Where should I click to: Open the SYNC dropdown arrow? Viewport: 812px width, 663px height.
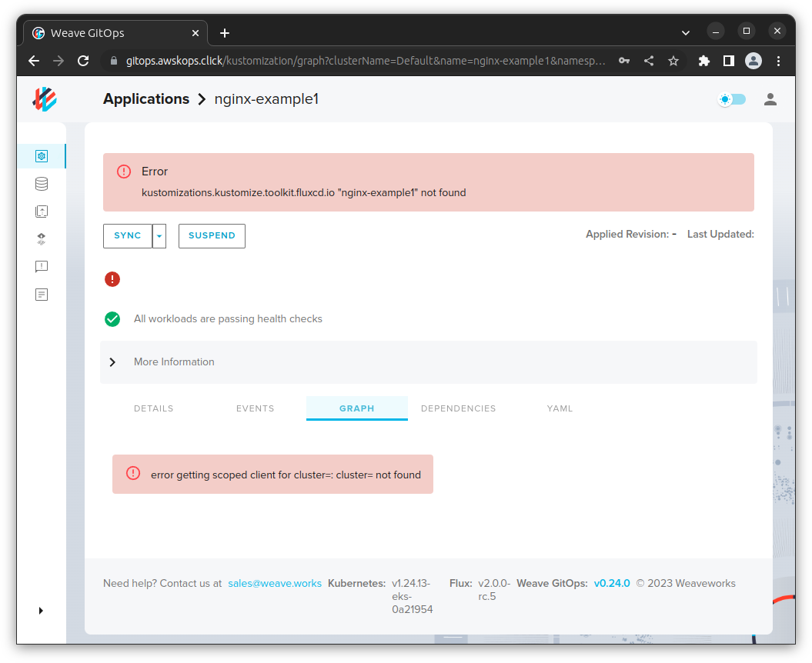tap(159, 236)
